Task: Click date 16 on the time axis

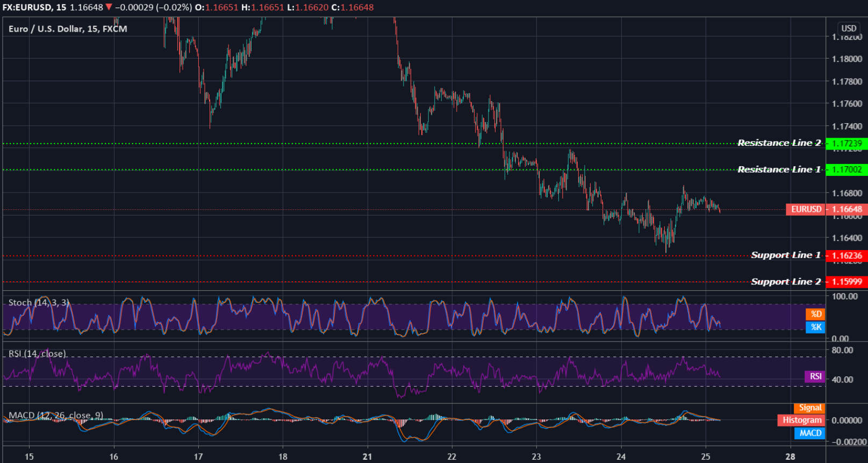Action: [113, 457]
